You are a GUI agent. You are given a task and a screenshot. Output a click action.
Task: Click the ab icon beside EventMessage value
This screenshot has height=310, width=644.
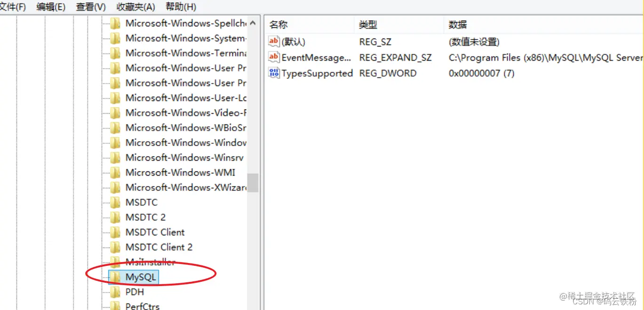pos(274,57)
